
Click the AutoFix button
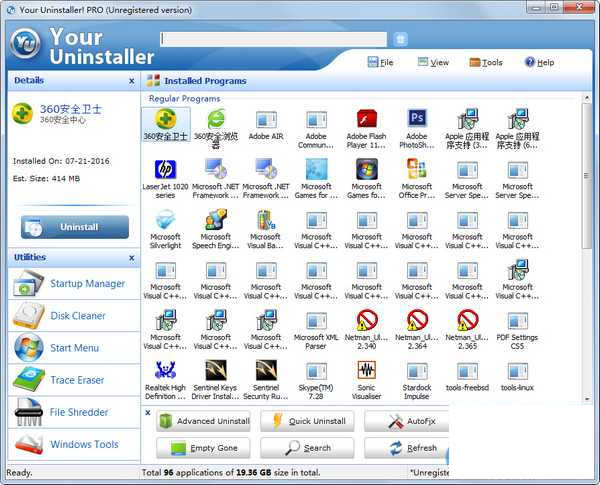point(406,421)
